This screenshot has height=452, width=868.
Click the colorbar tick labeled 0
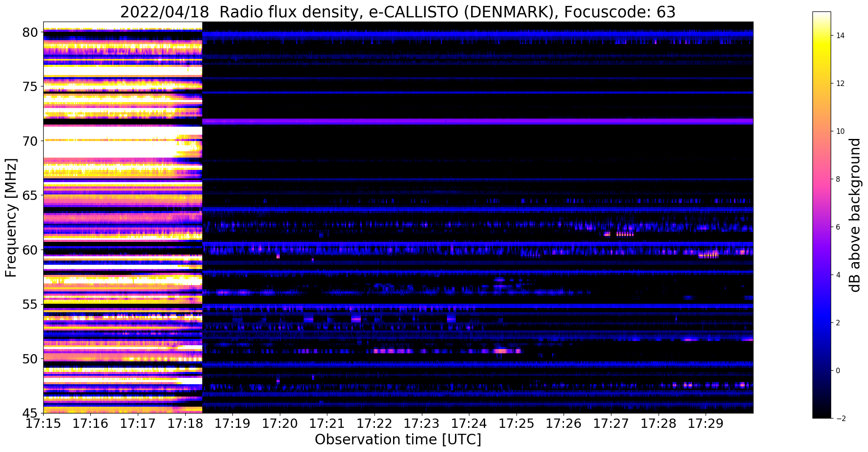[x=837, y=371]
